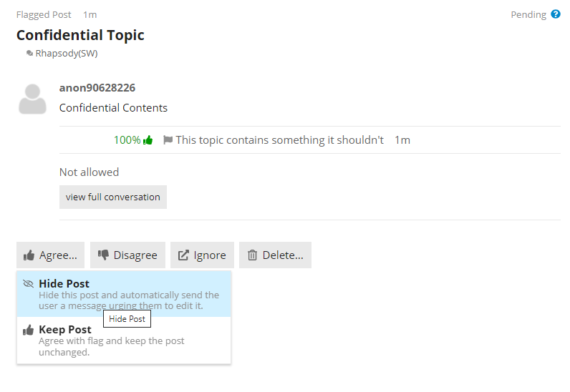Click the view full conversation button
The image size is (570, 392).
point(113,197)
